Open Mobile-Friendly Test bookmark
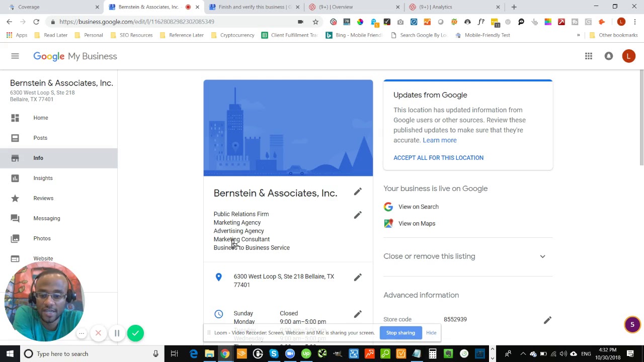 click(482, 35)
